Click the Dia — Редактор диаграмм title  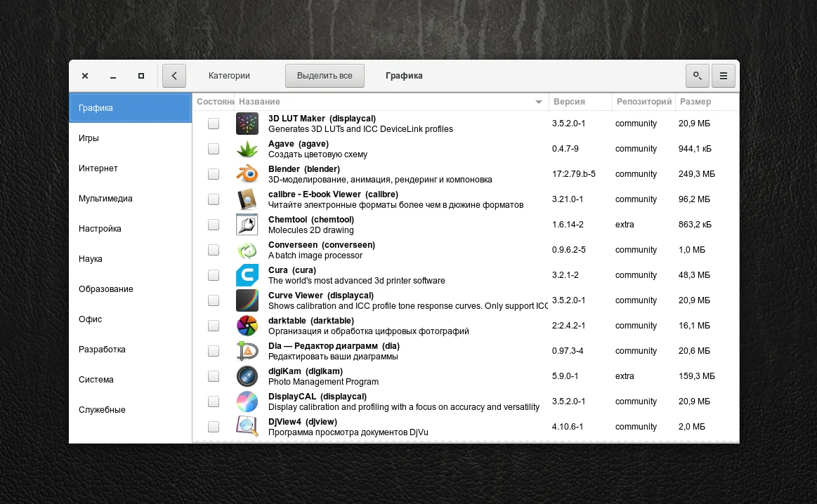334,346
